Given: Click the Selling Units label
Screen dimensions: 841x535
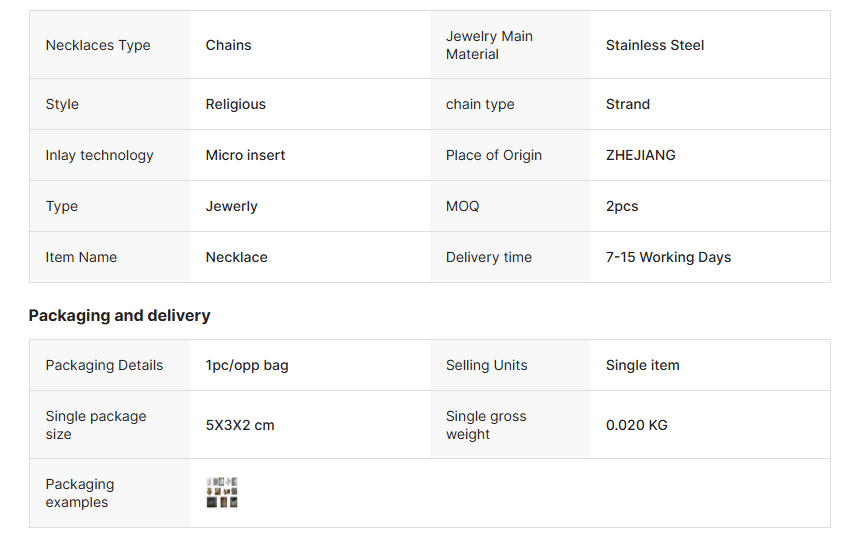Looking at the screenshot, I should pos(486,365).
